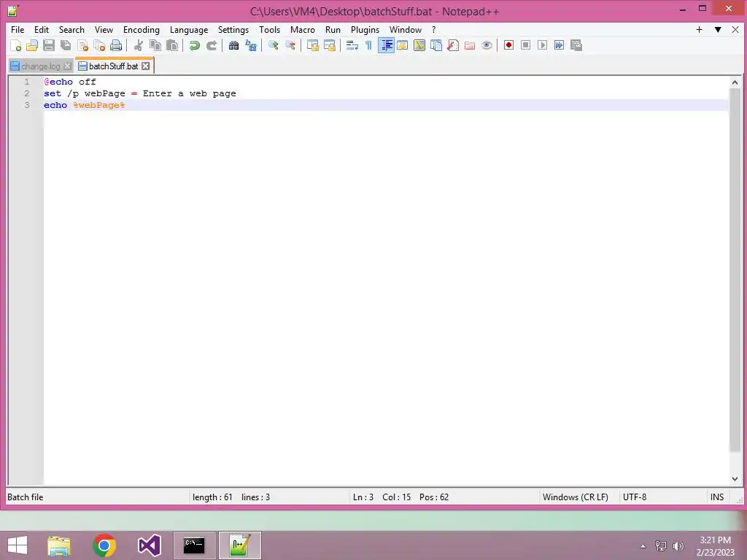747x560 pixels.
Task: Open the Replace dialog icon
Action: [251, 45]
